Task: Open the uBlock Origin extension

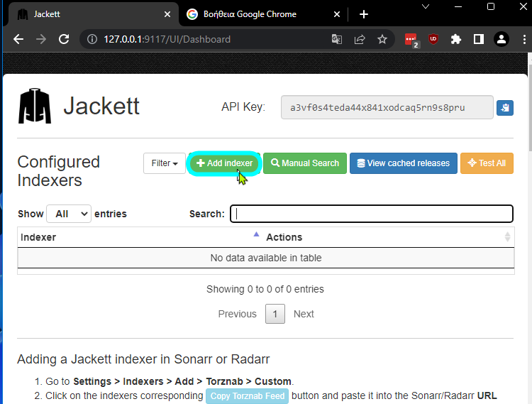Action: (x=433, y=39)
